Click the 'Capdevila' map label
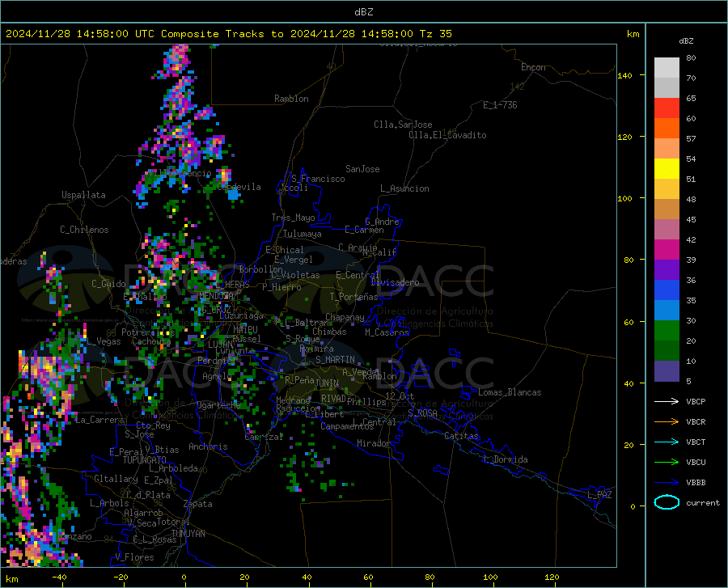Viewport: 728px width, 588px height. [x=239, y=187]
